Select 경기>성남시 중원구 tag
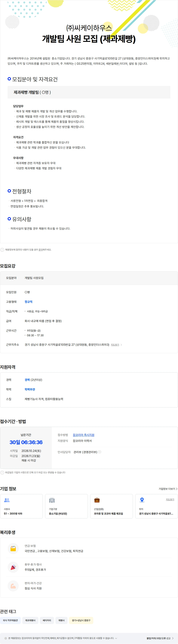This screenshot has width=178, height=644. tap(81, 620)
